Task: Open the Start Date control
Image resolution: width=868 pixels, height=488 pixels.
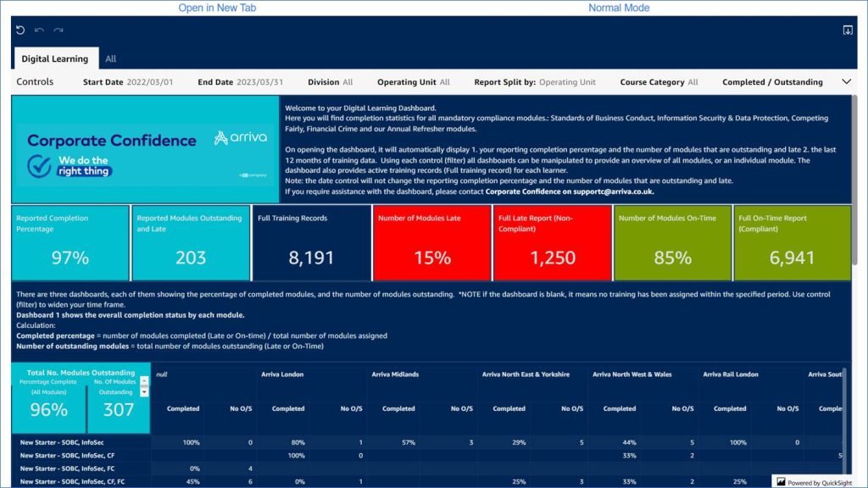Action: pyautogui.click(x=128, y=82)
